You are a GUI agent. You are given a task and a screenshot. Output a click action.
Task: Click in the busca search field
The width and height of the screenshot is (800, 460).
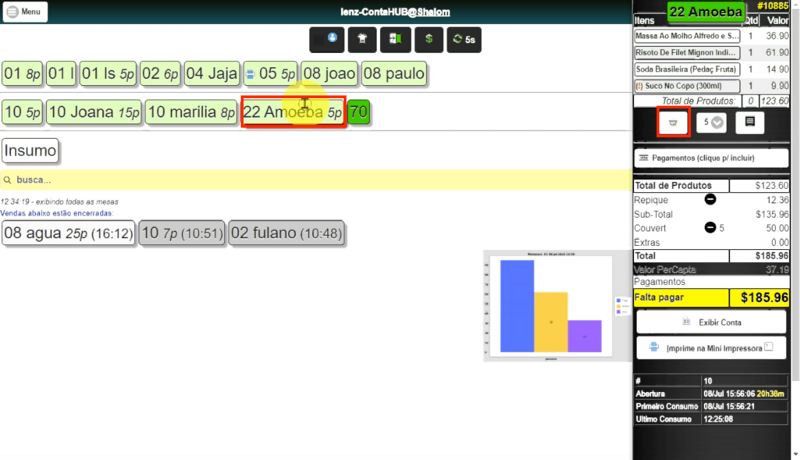316,180
